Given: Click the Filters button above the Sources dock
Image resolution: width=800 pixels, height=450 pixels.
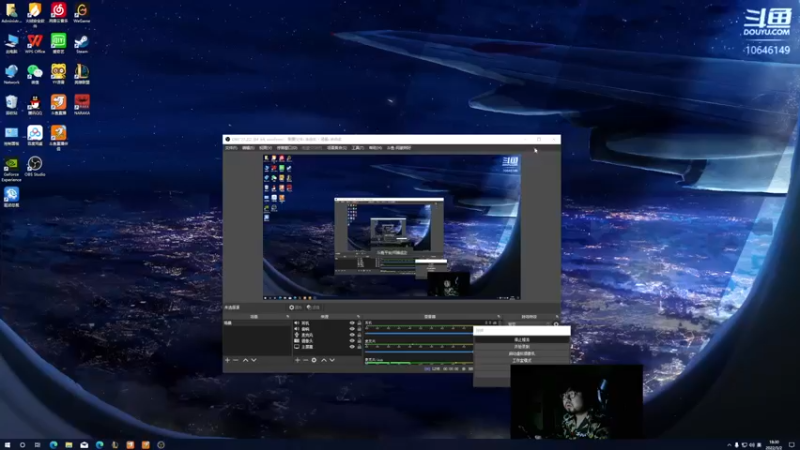Looking at the screenshot, I should [x=313, y=307].
